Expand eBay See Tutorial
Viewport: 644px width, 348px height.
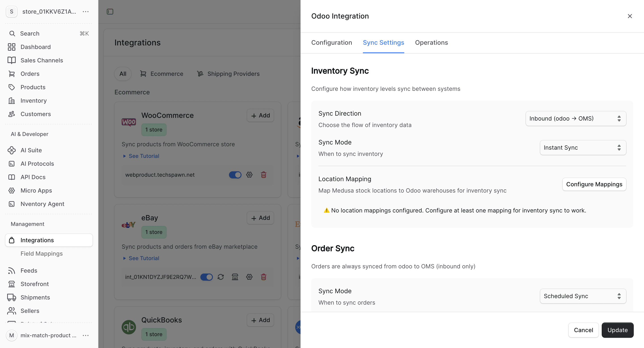(141, 258)
